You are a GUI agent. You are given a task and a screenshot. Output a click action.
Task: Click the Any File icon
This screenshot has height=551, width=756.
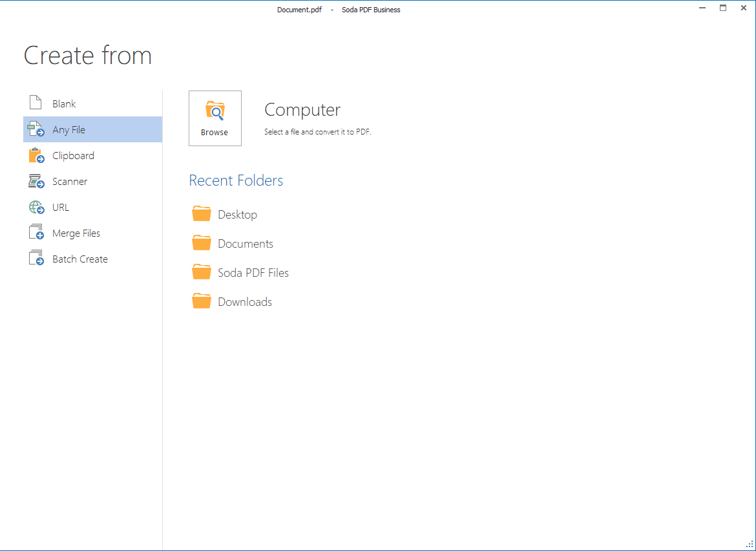tap(36, 129)
